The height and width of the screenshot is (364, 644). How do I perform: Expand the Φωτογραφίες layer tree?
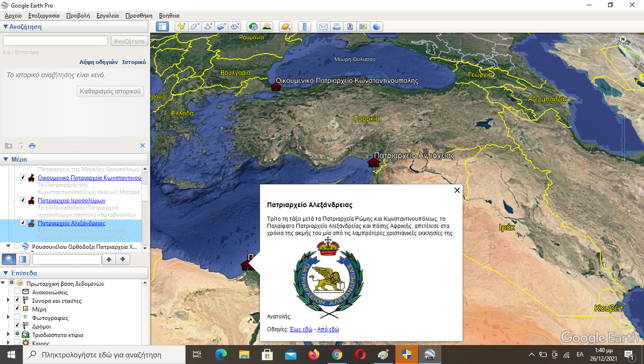click(x=9, y=318)
